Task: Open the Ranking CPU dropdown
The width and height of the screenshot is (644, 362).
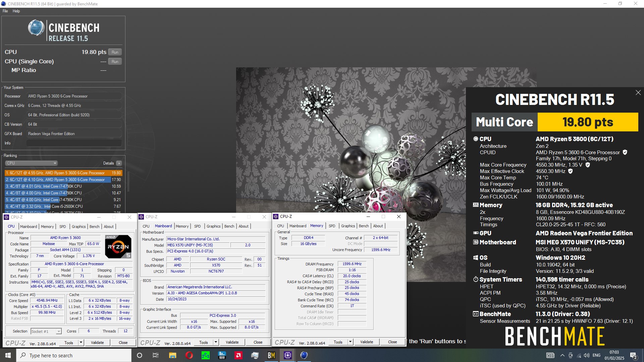Action: [x=32, y=163]
